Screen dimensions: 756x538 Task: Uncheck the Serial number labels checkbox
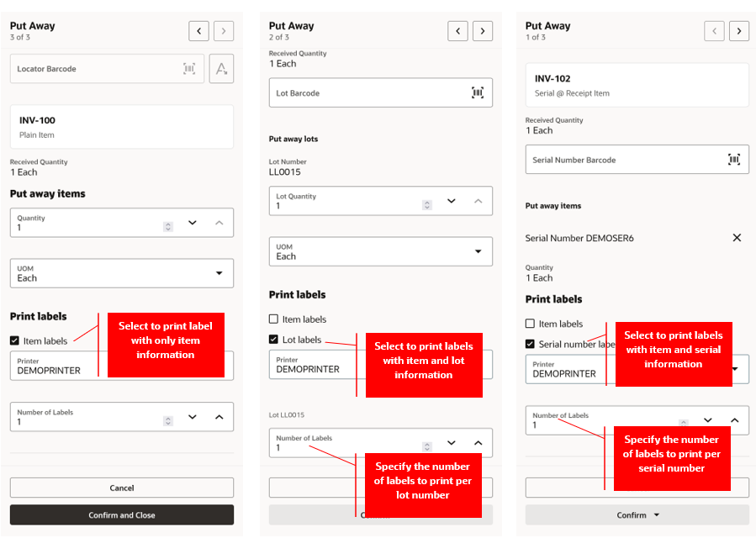(529, 344)
